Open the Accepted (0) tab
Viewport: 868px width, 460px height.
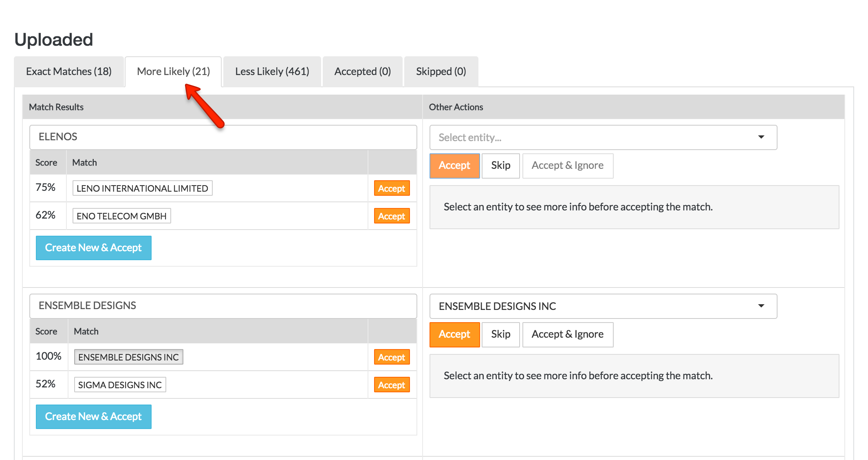pyautogui.click(x=362, y=72)
